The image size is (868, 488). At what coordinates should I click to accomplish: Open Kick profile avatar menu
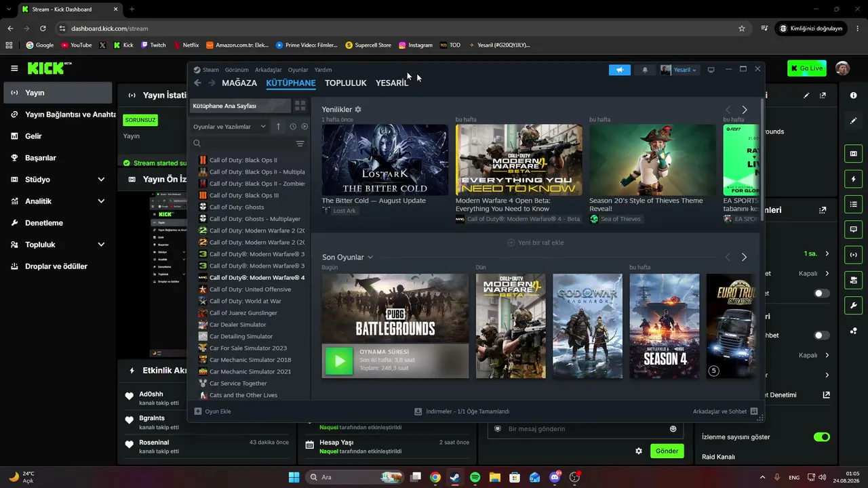click(842, 68)
